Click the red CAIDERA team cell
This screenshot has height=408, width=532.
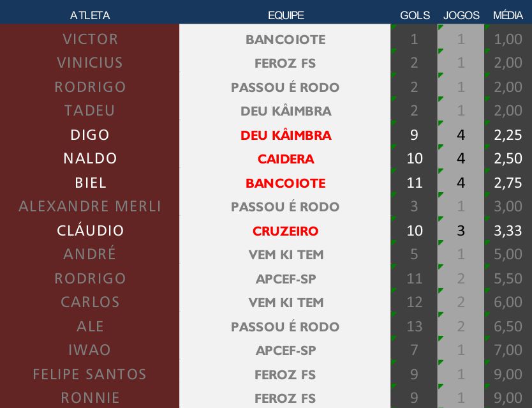pos(285,158)
